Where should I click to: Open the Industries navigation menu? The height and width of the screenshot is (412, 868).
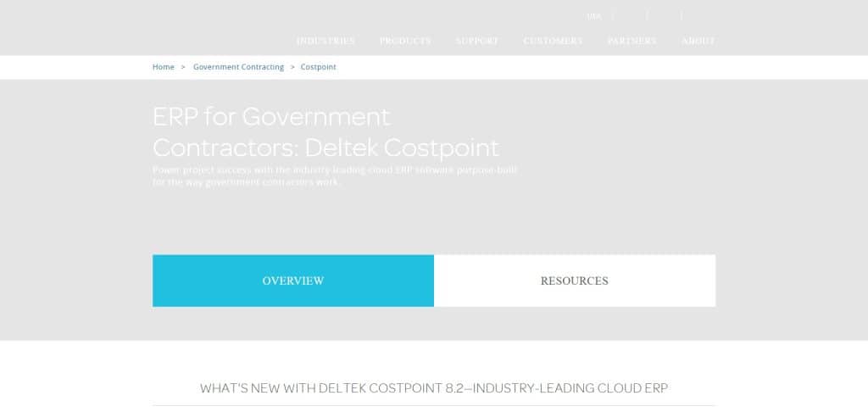(325, 41)
